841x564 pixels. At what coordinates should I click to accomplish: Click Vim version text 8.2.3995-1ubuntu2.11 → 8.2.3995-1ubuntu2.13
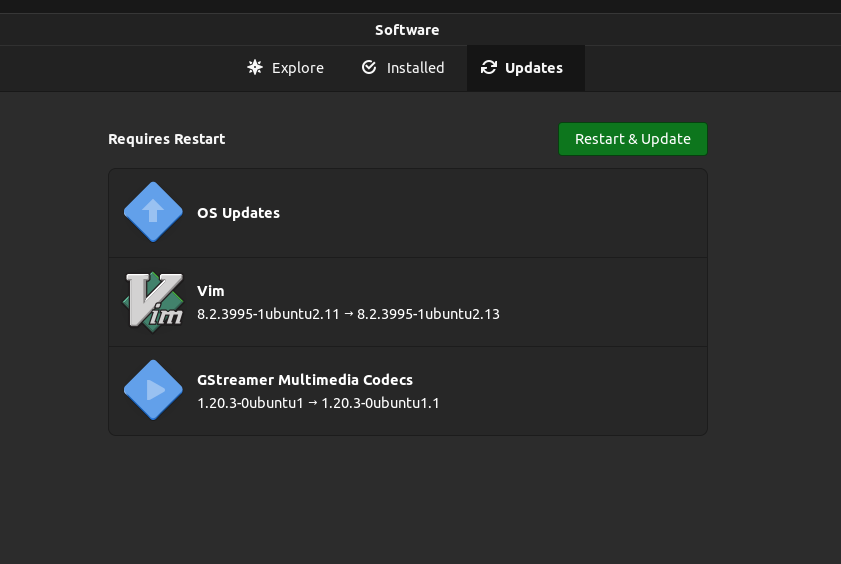pyautogui.click(x=348, y=314)
